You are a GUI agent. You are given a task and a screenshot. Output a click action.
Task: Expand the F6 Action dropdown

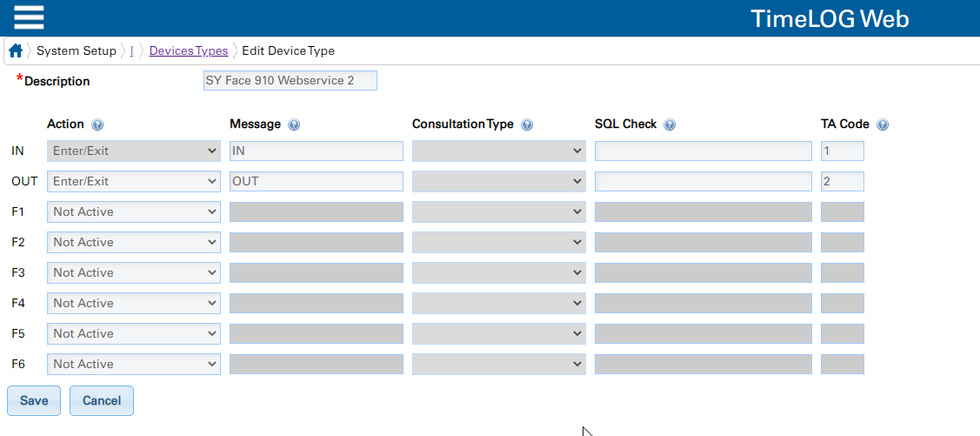click(134, 364)
